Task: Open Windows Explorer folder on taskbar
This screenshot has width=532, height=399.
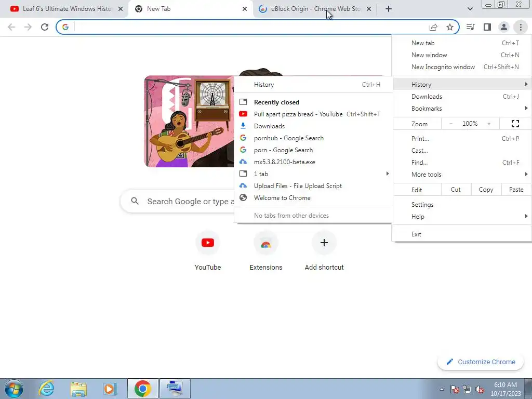Action: point(78,389)
